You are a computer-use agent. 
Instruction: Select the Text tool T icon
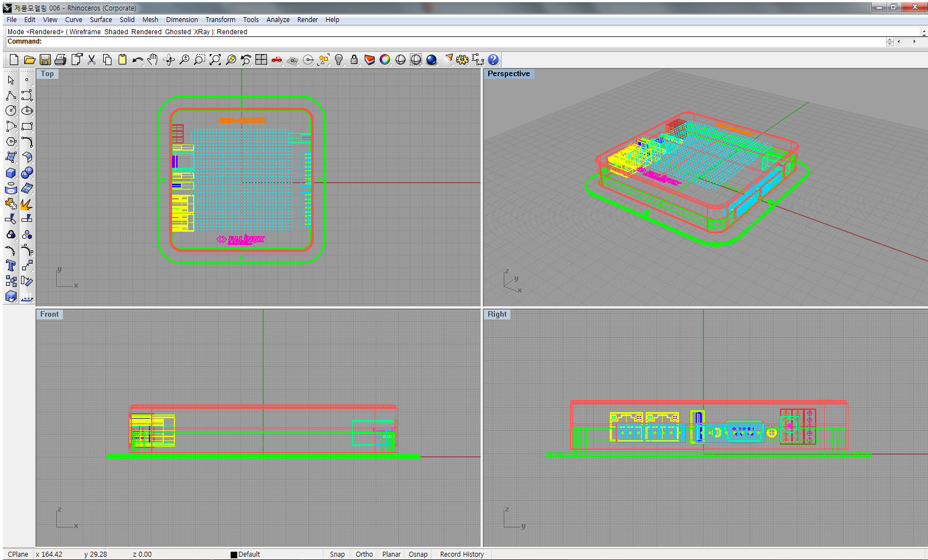click(x=11, y=265)
